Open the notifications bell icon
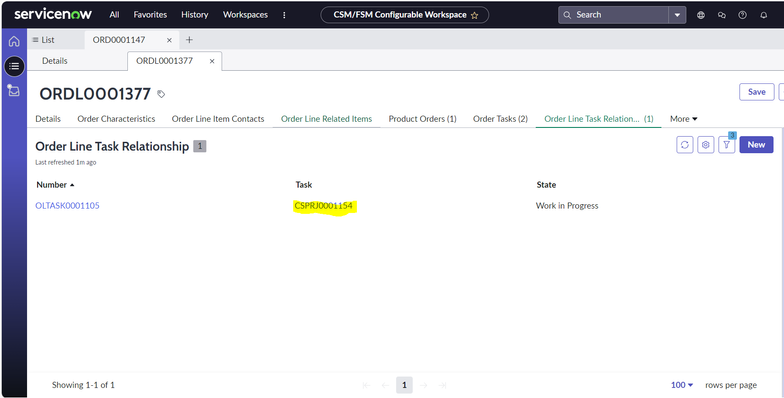Image resolution: width=784 pixels, height=398 pixels. (x=764, y=15)
